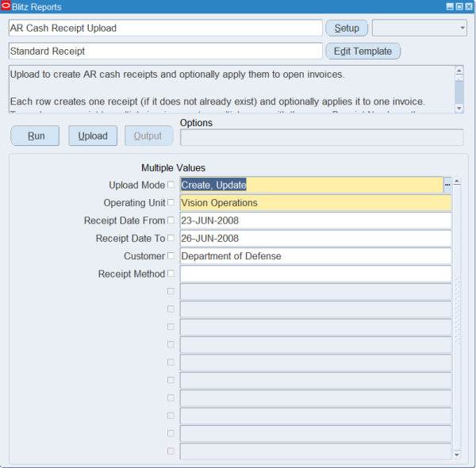Image resolution: width=476 pixels, height=468 pixels.
Task: Click the parameters list scroll down arrow
Action: point(457,455)
